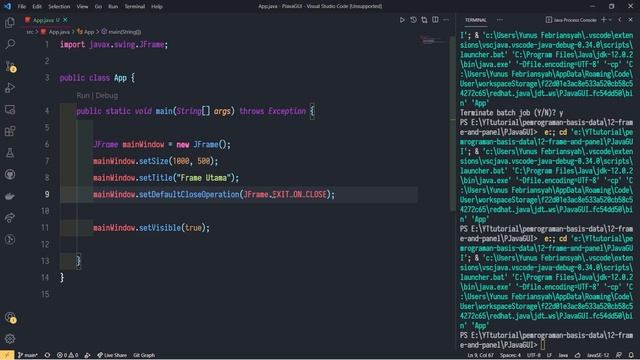Open errors and warnings count in status bar
This screenshot has width=640, height=360.
point(67,355)
